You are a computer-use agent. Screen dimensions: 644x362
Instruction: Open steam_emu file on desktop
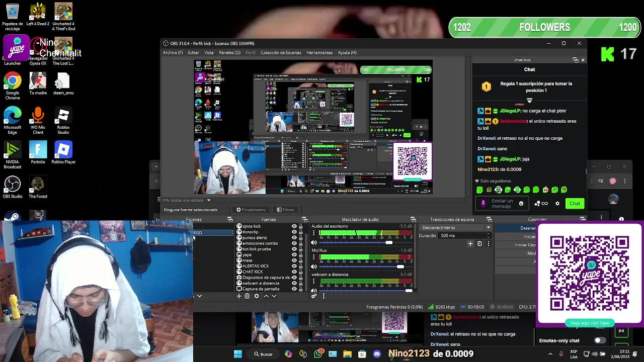click(x=63, y=83)
